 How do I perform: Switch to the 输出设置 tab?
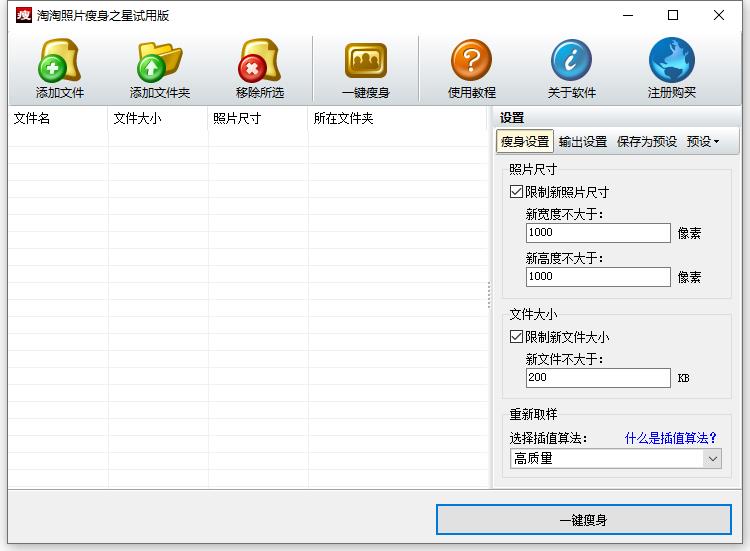tap(583, 142)
